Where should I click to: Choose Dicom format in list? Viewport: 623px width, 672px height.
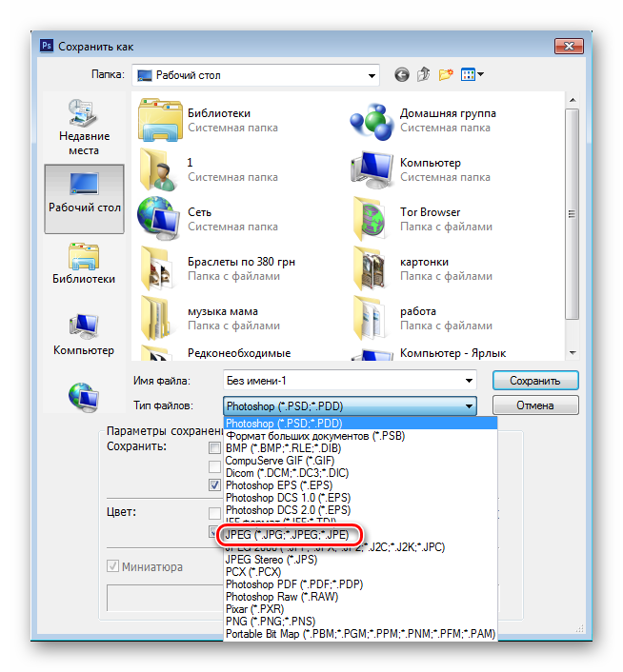[x=360, y=473]
